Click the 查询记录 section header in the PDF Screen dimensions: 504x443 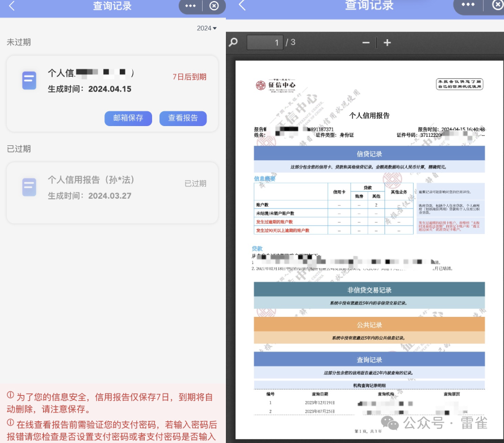point(369,360)
